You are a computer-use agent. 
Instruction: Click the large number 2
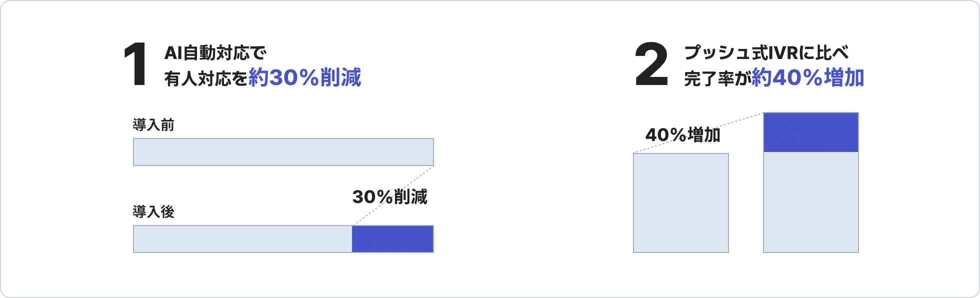click(x=651, y=65)
